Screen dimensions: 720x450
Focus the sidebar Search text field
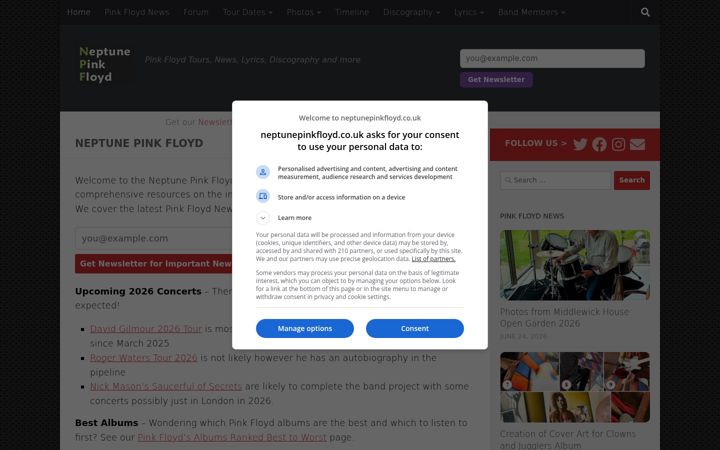point(556,180)
